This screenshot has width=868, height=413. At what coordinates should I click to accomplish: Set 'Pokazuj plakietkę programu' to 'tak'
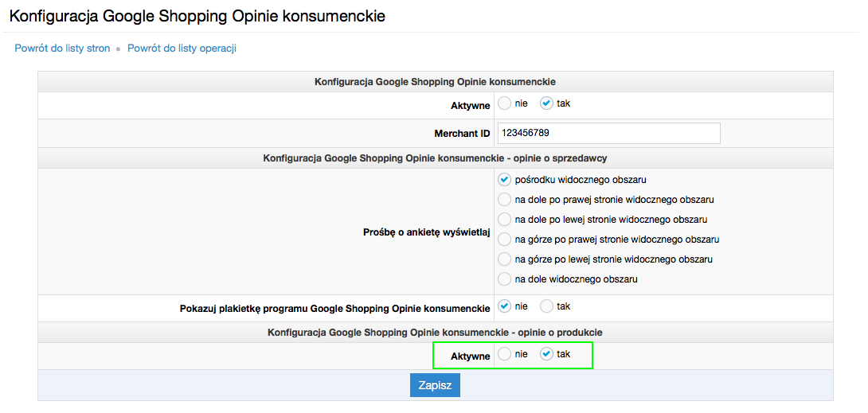[x=546, y=306]
